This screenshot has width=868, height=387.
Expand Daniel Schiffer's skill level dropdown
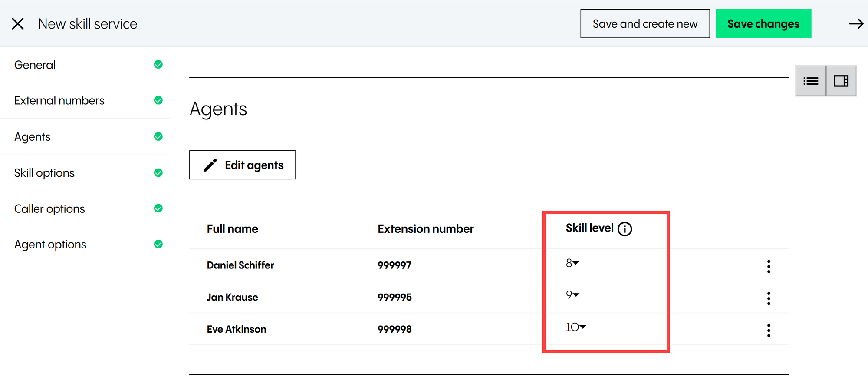(x=572, y=263)
